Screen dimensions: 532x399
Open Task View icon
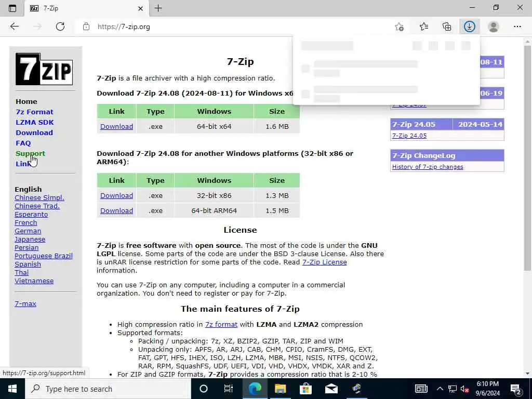(229, 389)
